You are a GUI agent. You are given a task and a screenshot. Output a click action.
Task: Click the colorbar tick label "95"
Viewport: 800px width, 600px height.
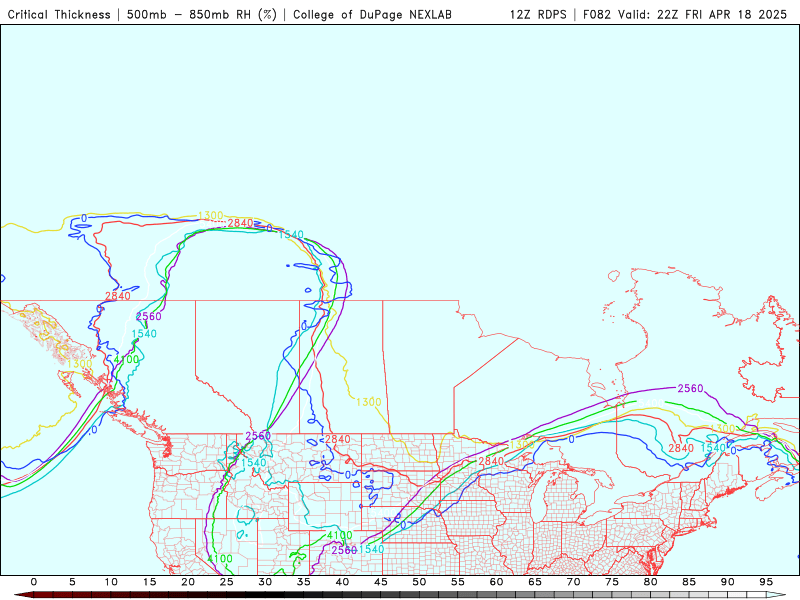click(x=766, y=582)
